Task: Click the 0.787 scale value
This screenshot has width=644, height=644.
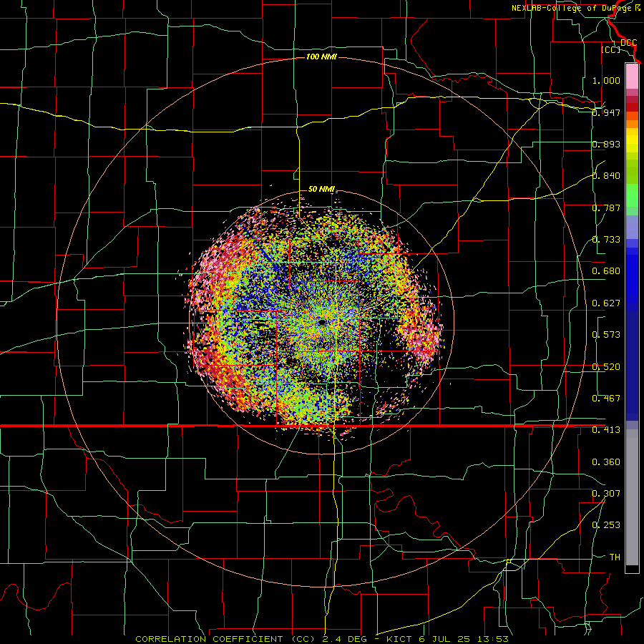Action: click(606, 208)
